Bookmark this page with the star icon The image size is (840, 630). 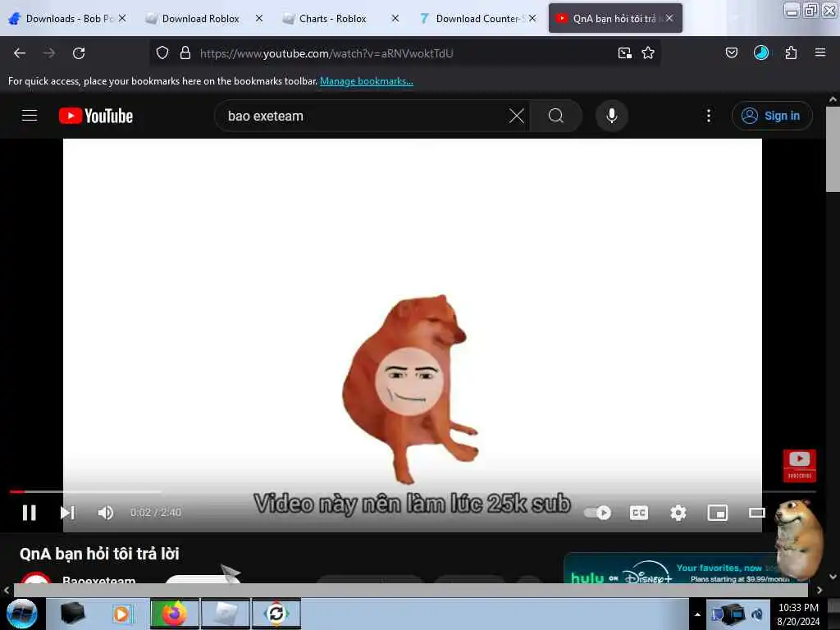[648, 52]
